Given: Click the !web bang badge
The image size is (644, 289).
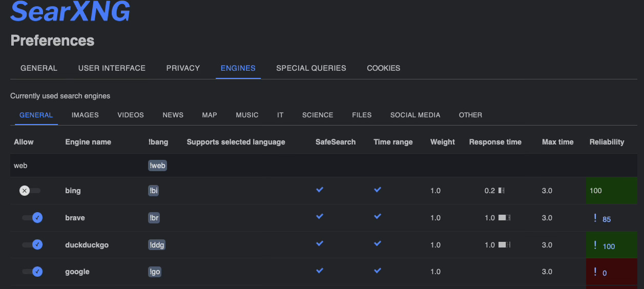Looking at the screenshot, I should (x=158, y=166).
